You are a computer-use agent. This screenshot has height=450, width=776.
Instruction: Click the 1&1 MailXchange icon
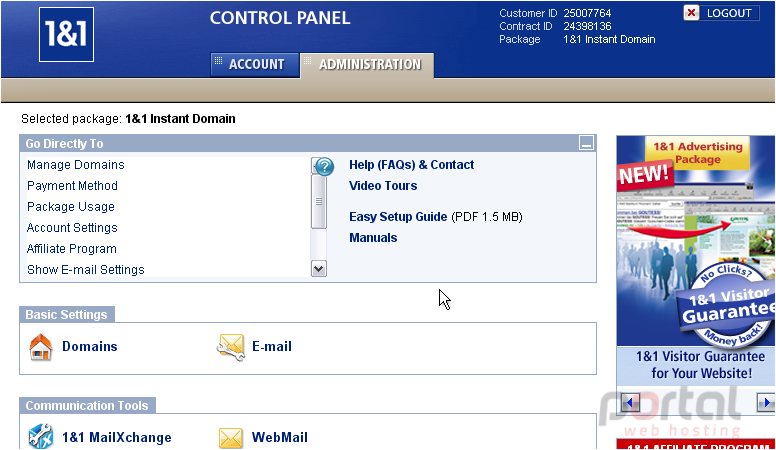tap(41, 437)
